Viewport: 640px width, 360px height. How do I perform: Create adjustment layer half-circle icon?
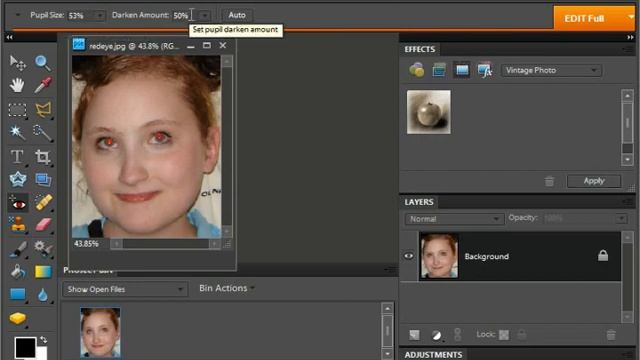tap(436, 335)
